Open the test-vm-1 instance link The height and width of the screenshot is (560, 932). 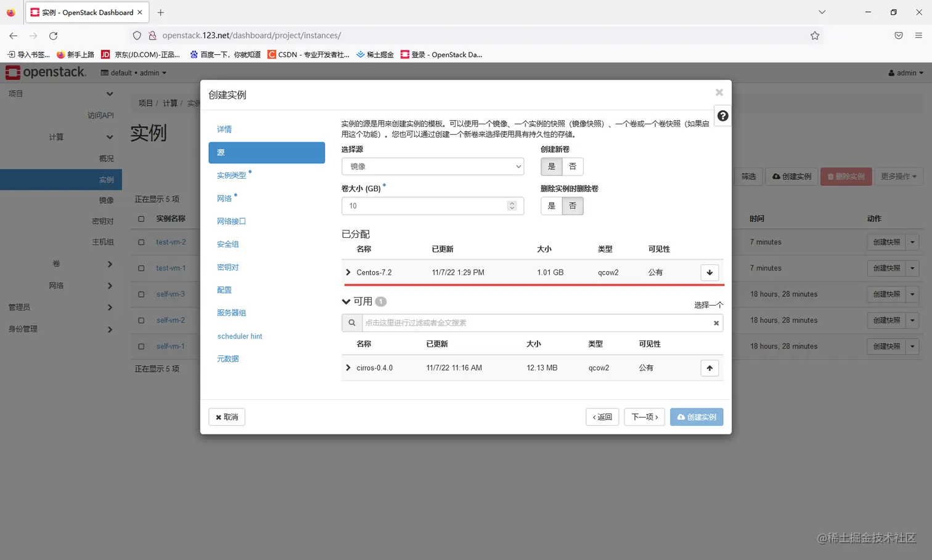pos(171,268)
